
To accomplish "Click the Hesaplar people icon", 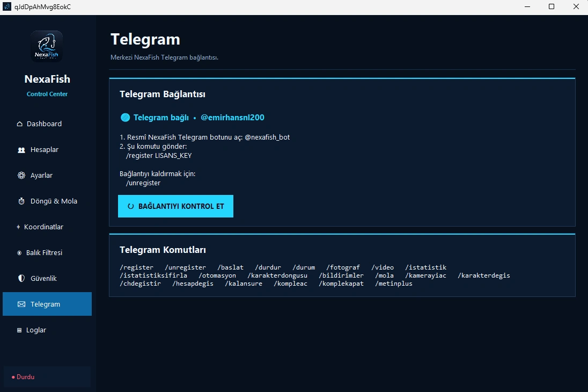I will tap(21, 150).
